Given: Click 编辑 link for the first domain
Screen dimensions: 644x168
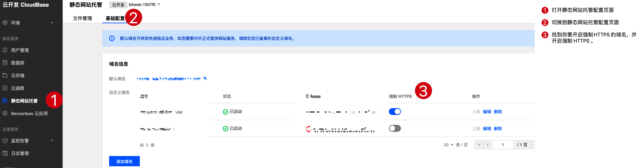Looking at the screenshot, I should 487,112.
